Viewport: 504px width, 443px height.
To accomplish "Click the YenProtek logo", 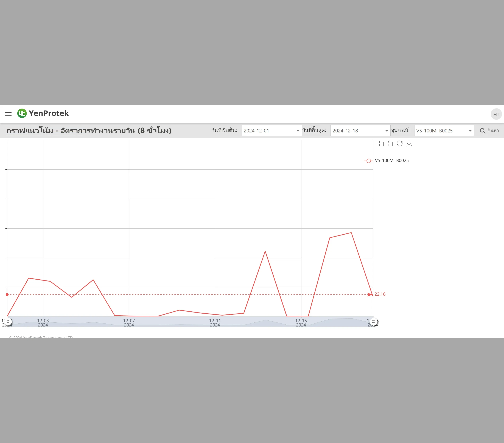I will 43,113.
